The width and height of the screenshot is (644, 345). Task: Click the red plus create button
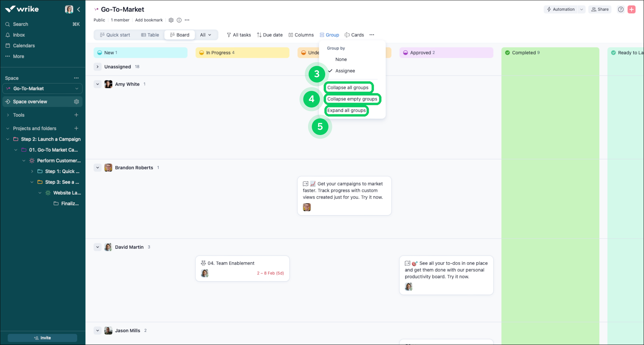click(631, 10)
